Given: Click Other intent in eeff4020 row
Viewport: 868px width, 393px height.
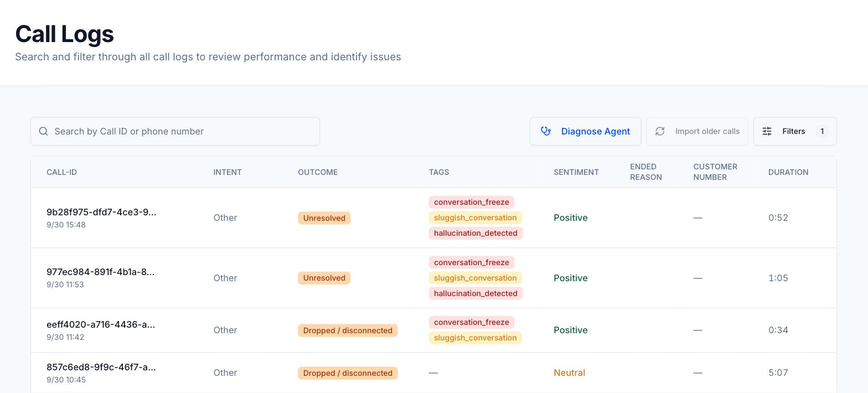Looking at the screenshot, I should point(225,330).
